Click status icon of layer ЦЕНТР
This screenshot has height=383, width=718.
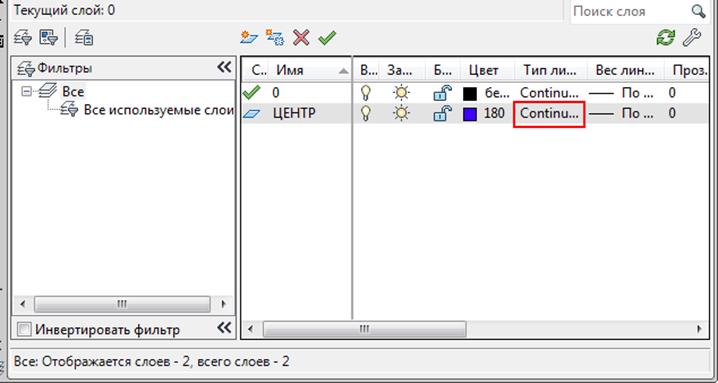pos(251,114)
